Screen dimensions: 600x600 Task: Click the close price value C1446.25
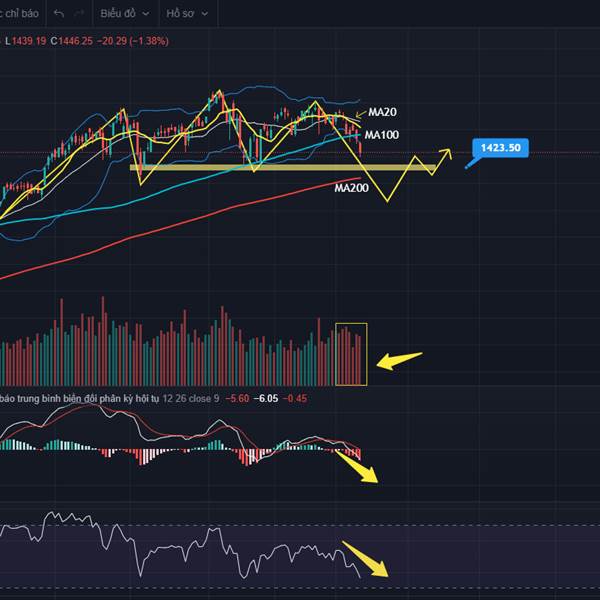(72, 41)
